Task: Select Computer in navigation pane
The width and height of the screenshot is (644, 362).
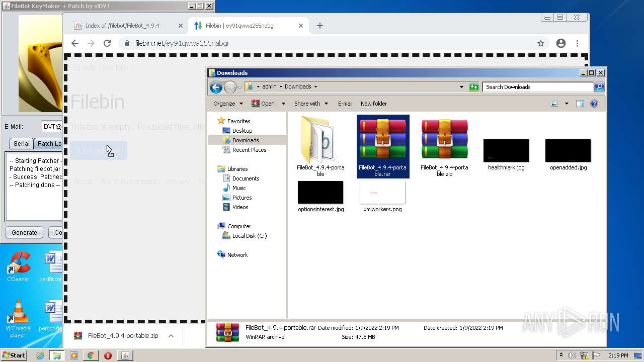Action: point(239,226)
